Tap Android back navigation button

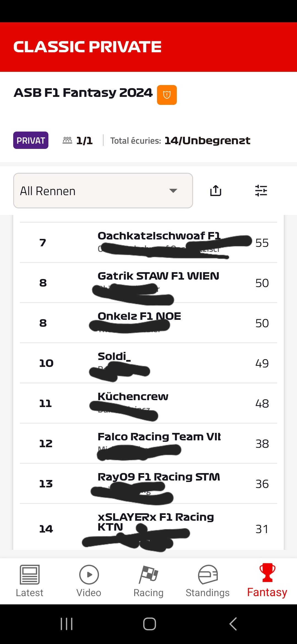[233, 624]
